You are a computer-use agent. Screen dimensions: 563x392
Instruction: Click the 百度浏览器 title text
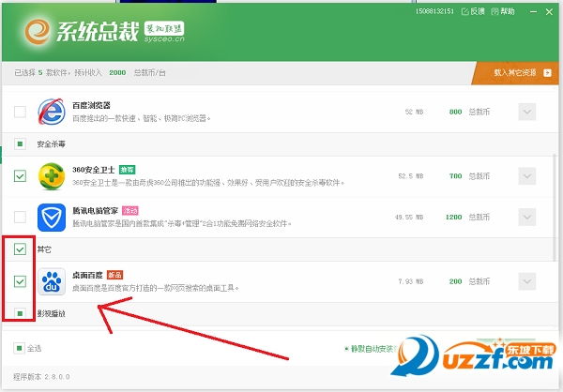pyautogui.click(x=91, y=105)
